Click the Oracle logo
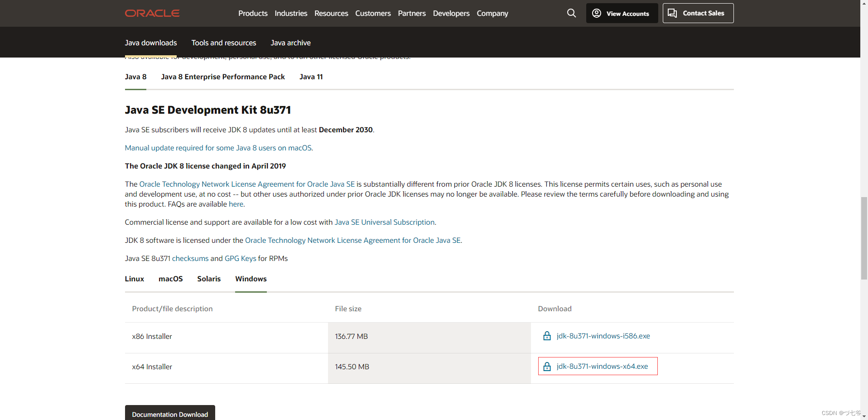The image size is (868, 420). point(152,13)
